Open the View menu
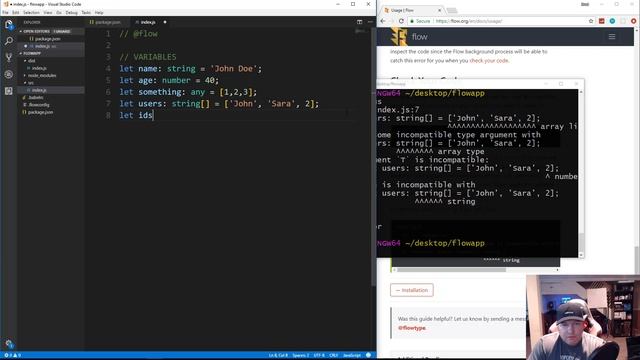Viewport: 640px width, 360px height. pos(48,13)
